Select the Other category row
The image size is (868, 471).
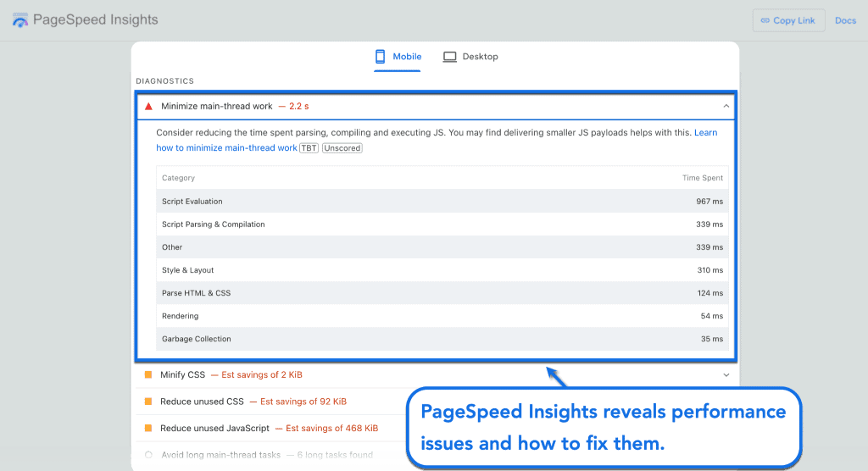pos(442,247)
